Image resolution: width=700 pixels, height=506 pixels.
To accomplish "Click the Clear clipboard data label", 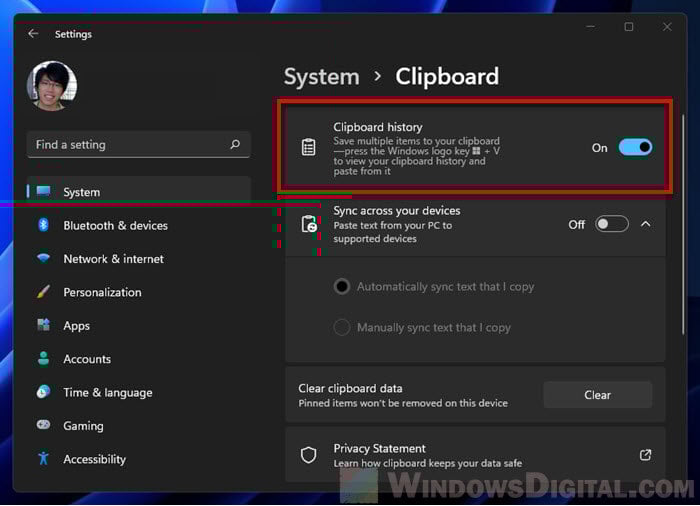I will click(x=350, y=389).
